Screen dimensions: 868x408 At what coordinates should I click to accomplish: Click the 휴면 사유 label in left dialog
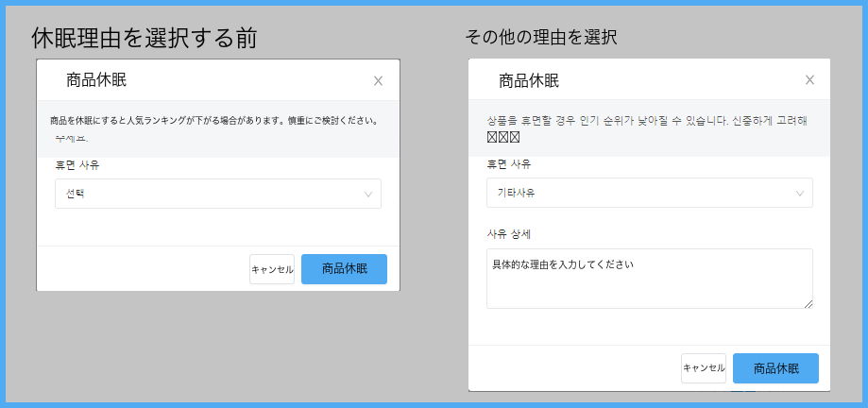(77, 165)
